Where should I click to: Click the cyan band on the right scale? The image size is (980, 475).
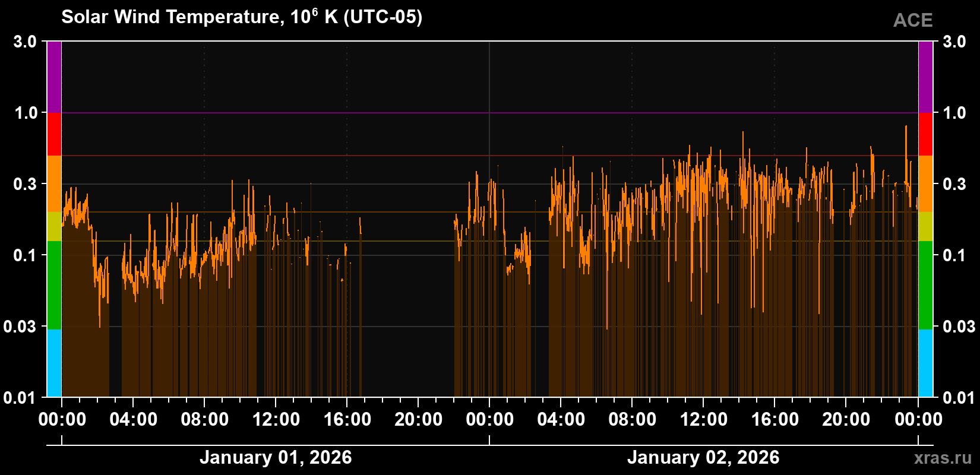pos(925,363)
